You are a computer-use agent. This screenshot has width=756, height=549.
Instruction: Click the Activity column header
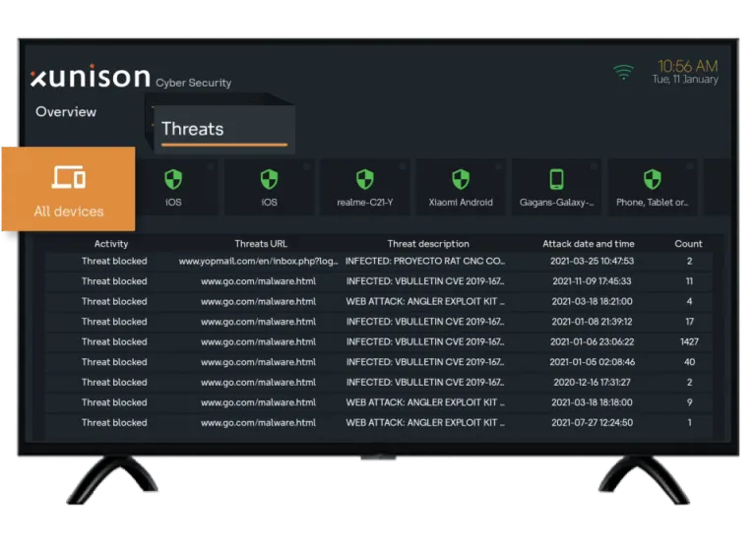coord(111,244)
